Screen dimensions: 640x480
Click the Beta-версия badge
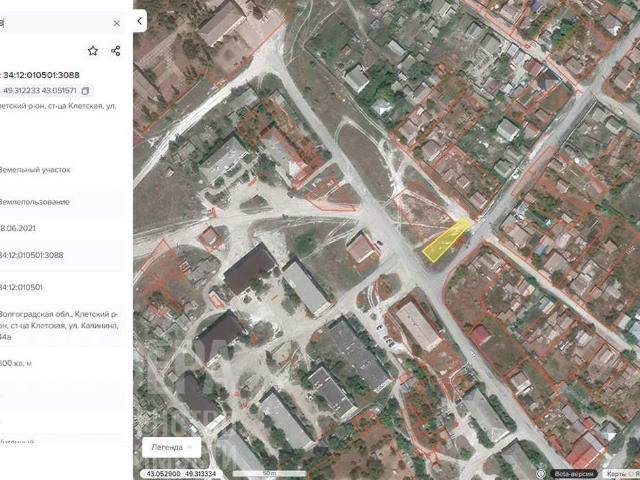pyautogui.click(x=575, y=473)
